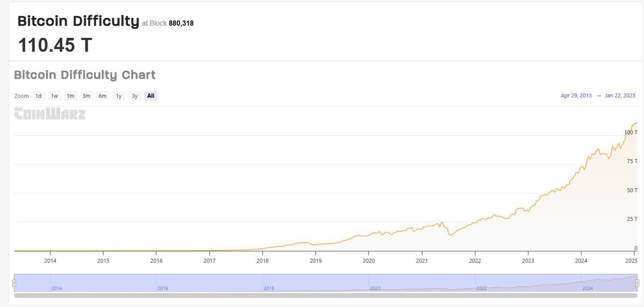Screen dimensions: 644x307
Task: Zoom chart to 1y
Action: tap(119, 96)
